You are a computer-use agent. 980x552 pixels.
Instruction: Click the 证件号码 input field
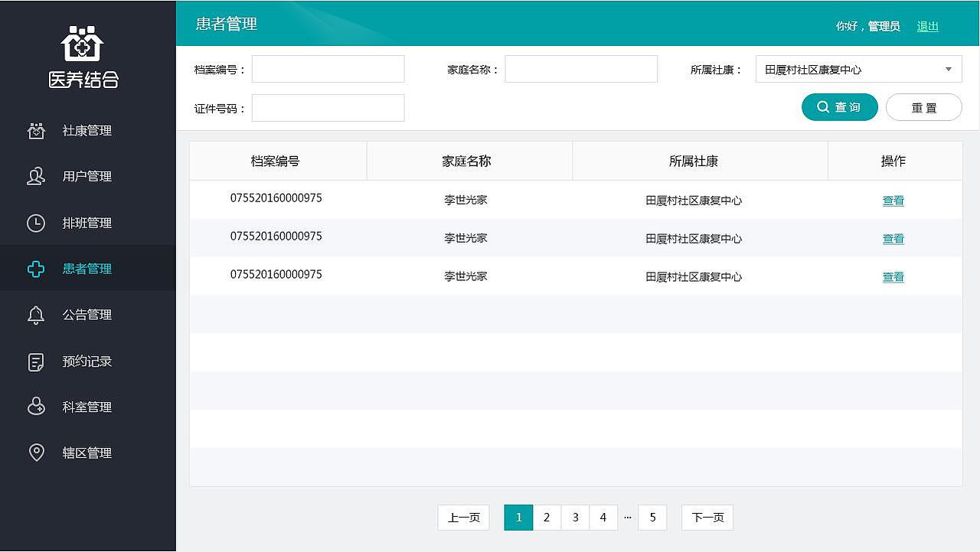click(328, 108)
